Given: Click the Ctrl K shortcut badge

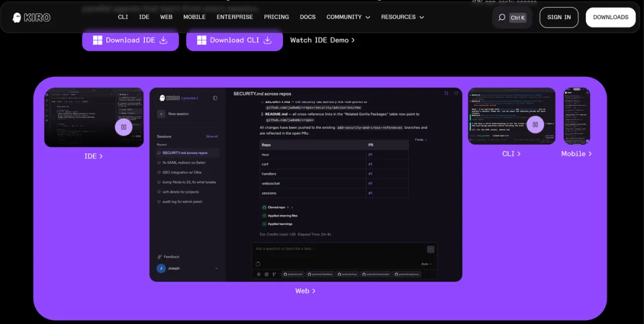Looking at the screenshot, I should [x=518, y=18].
